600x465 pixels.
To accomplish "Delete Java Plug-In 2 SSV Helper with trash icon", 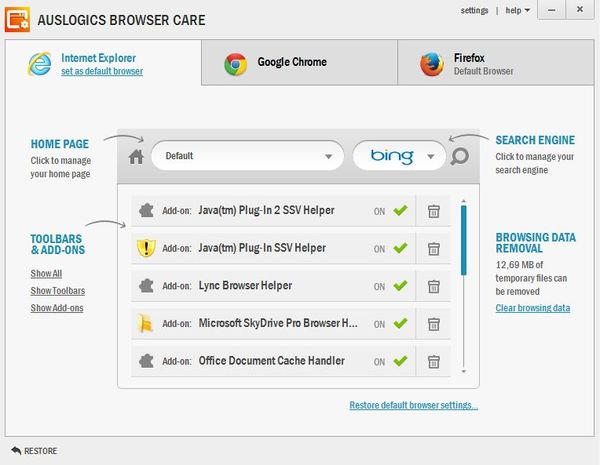I will click(434, 211).
